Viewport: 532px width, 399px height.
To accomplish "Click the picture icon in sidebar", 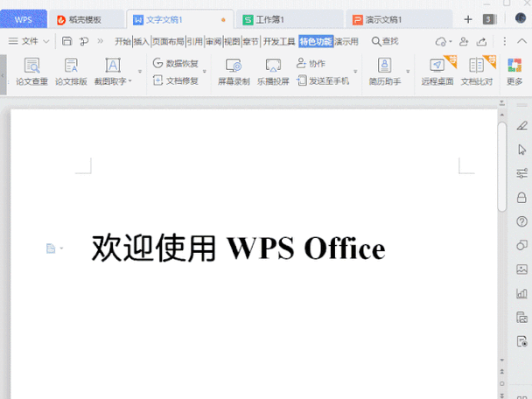I will [521, 269].
